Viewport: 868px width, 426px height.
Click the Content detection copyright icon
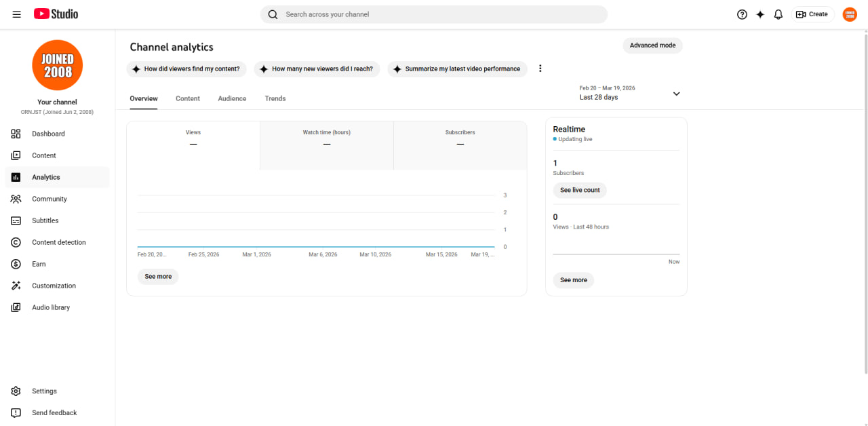tap(16, 242)
